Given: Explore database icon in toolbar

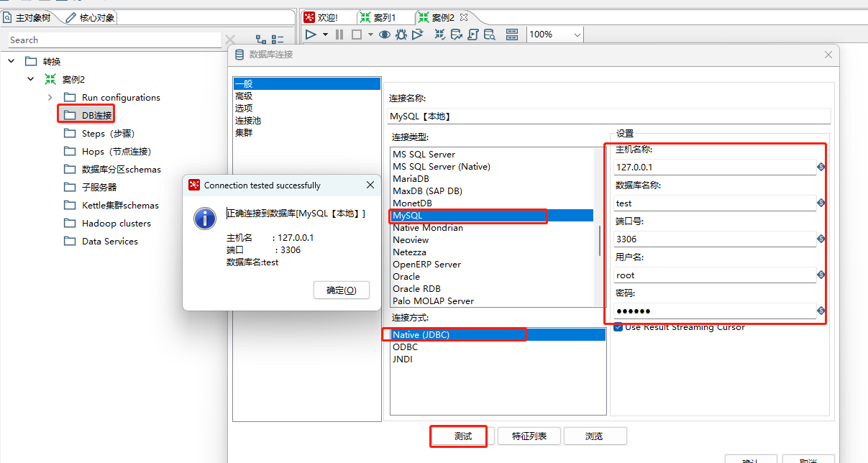Looking at the screenshot, I should pos(490,35).
